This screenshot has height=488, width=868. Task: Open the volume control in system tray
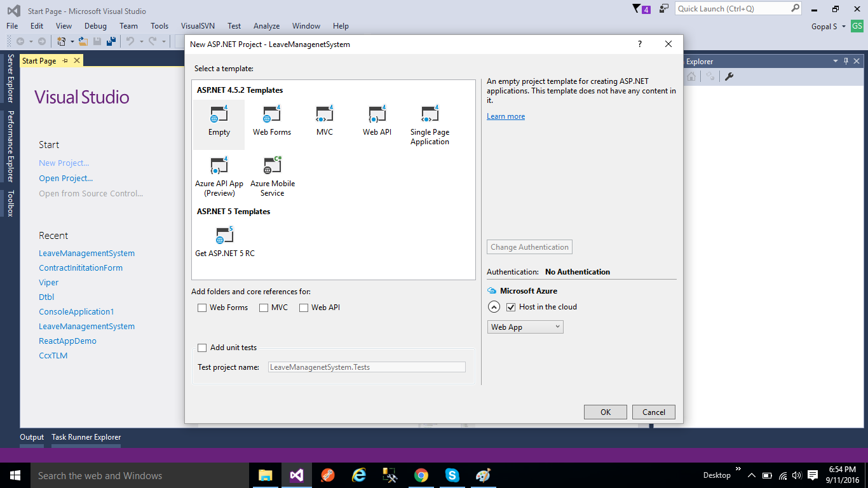click(796, 475)
